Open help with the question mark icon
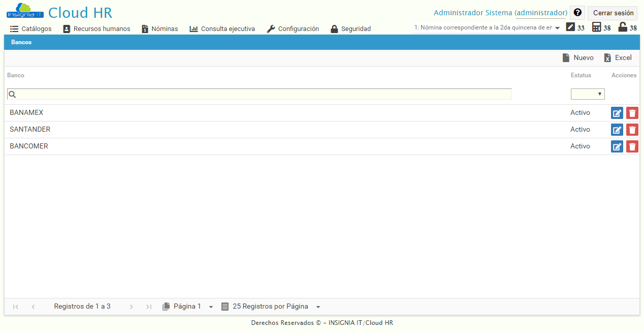Viewport: 644px width, 333px height. tap(577, 12)
